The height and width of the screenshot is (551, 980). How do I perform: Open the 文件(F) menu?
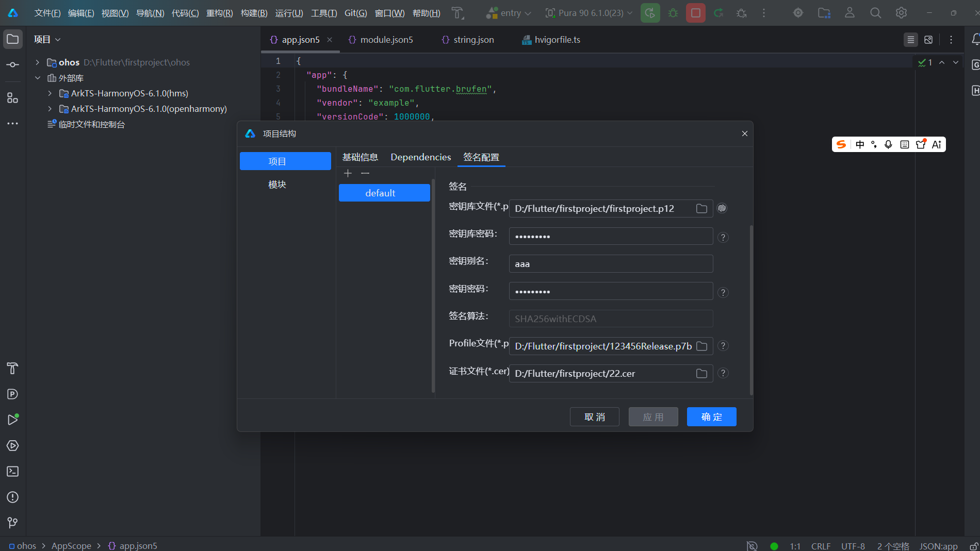coord(47,13)
